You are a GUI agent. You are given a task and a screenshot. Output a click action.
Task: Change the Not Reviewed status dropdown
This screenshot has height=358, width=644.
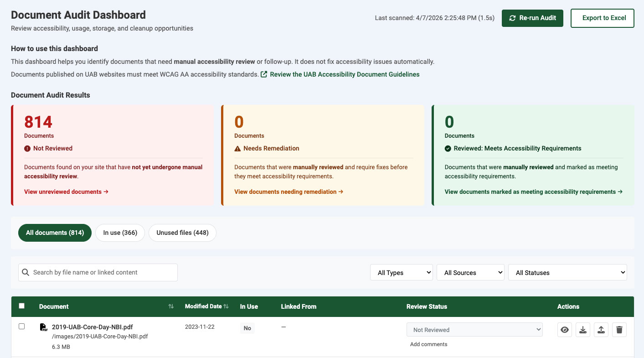click(x=474, y=330)
